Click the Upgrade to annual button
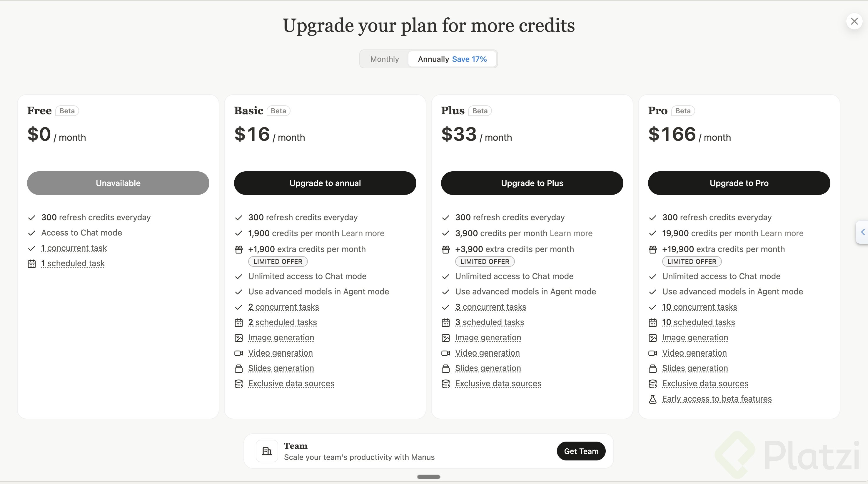Viewport: 868px width, 484px height. coord(325,183)
